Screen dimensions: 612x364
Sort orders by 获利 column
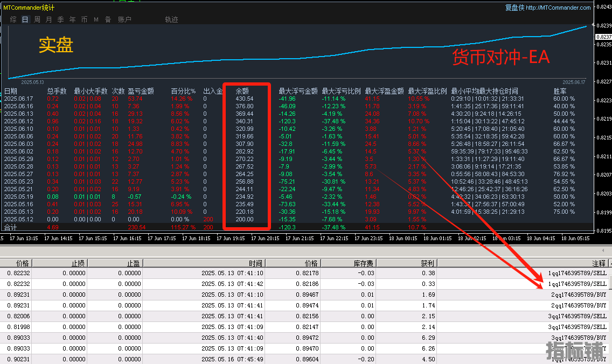406,263
